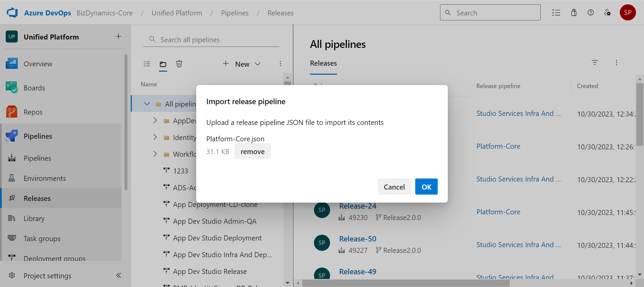Viewport: 644px width, 287px height.
Task: Click the horizontal scrollbar under releases table
Action: [406, 283]
